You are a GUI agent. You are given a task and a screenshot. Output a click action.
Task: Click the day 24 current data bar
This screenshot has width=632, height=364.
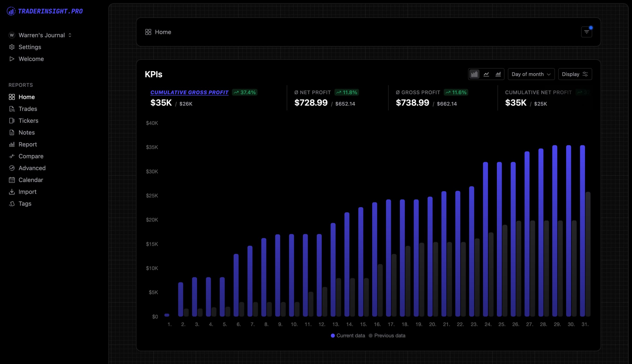(x=485, y=239)
